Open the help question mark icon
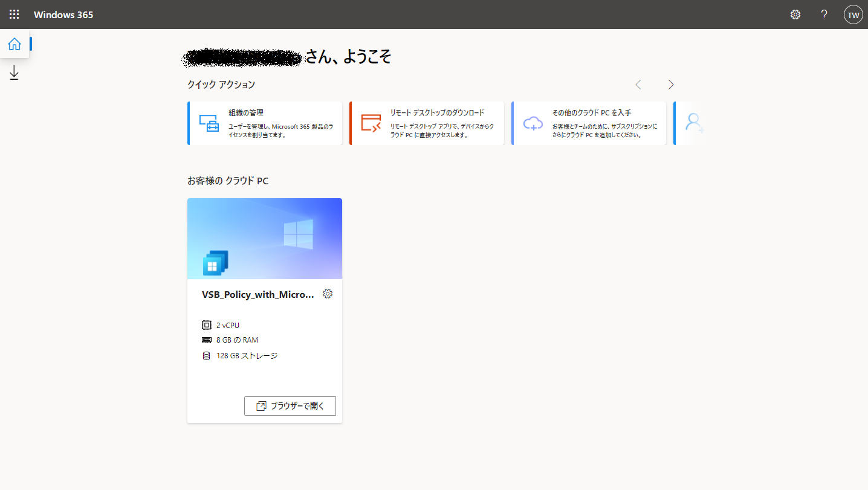The image size is (868, 490). click(824, 15)
